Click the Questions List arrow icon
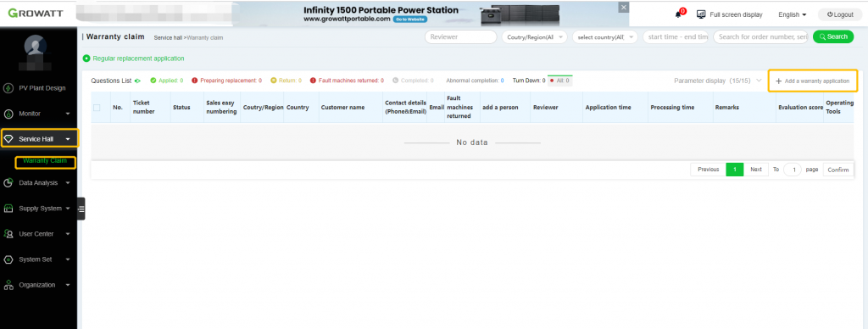Viewport: 868px width, 329px height. pyautogui.click(x=137, y=81)
